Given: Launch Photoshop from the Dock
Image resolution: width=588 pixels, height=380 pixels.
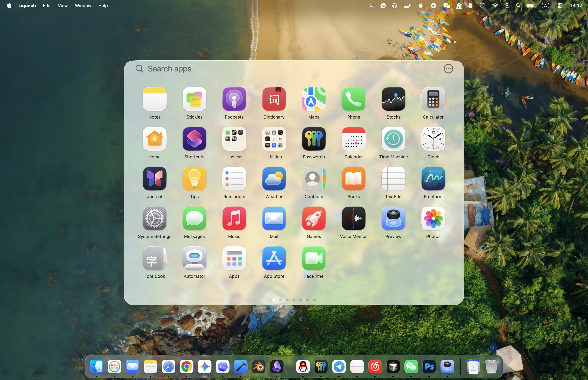Looking at the screenshot, I should point(429,366).
